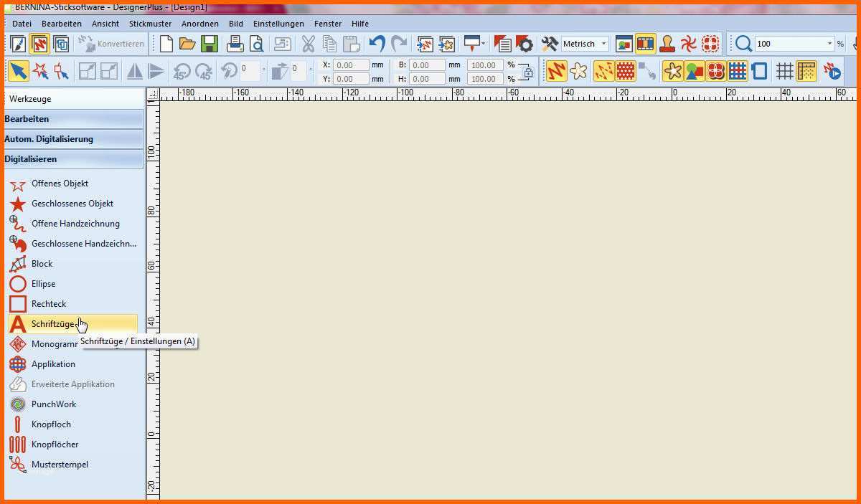Toggle the rulers and guides display icon
Screen dimensions: 861x504
coord(806,71)
